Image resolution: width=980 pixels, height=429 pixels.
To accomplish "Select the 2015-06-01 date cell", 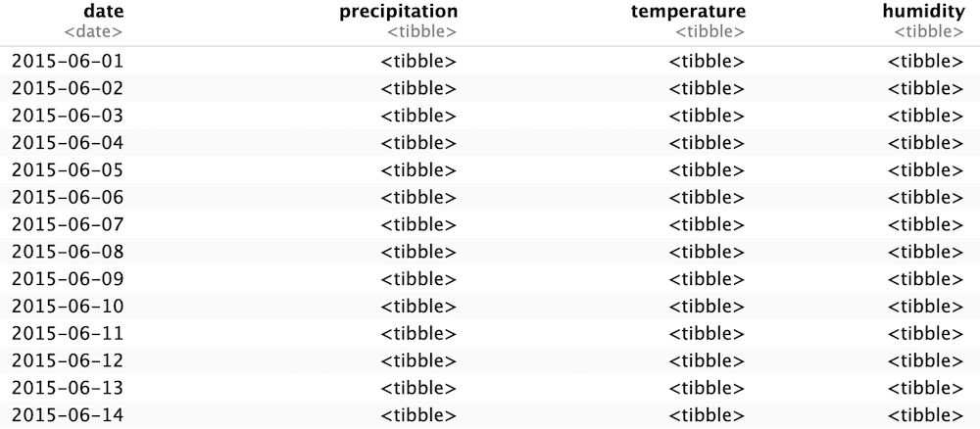I will pyautogui.click(x=68, y=61).
